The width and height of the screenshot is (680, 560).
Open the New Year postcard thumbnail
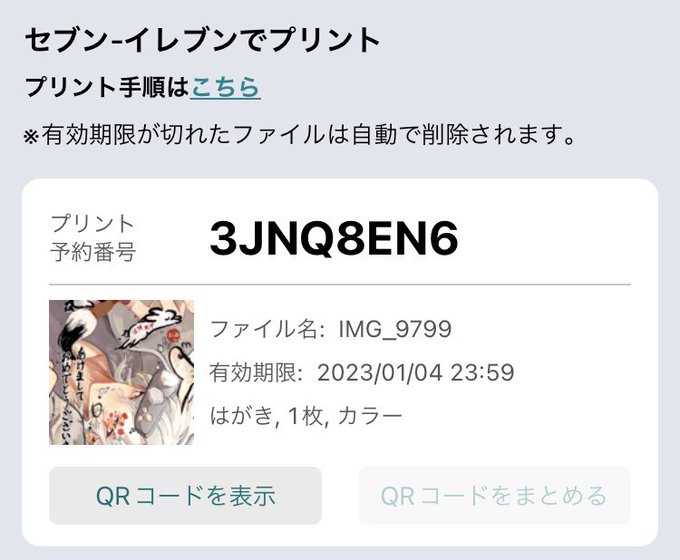point(121,372)
